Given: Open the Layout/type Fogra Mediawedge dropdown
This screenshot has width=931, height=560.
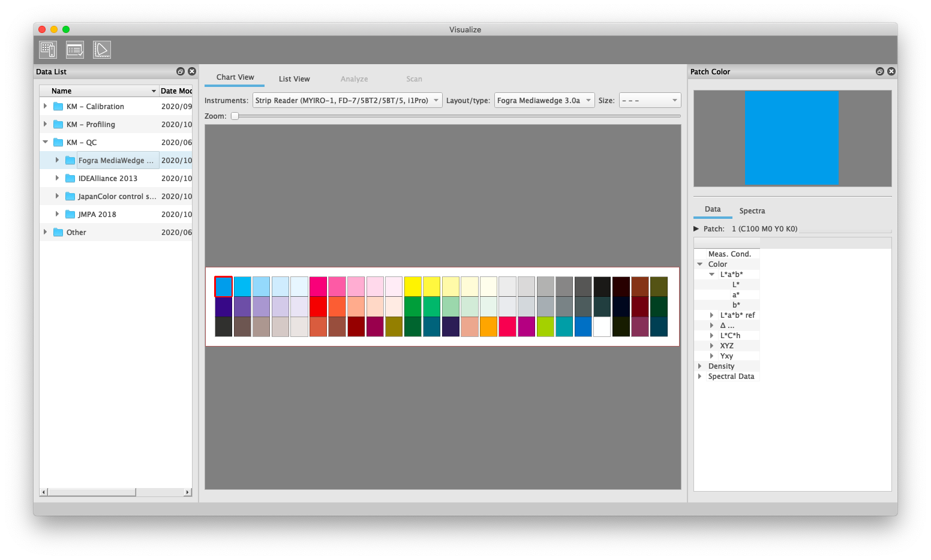Looking at the screenshot, I should pos(544,101).
